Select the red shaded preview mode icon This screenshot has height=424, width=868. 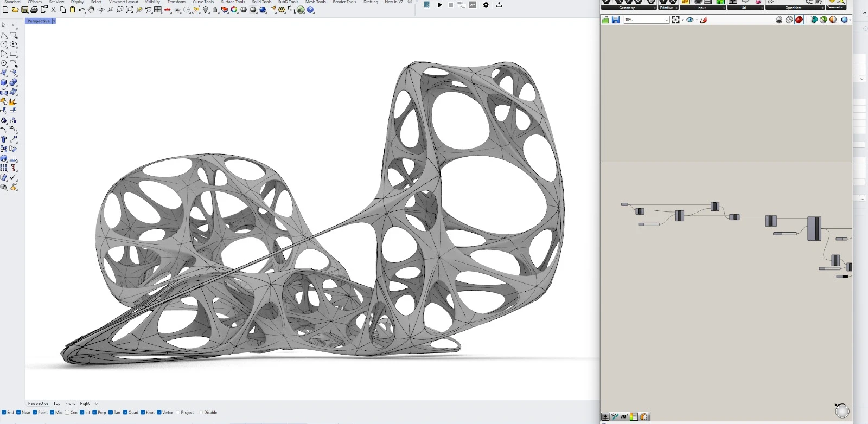pyautogui.click(x=799, y=20)
